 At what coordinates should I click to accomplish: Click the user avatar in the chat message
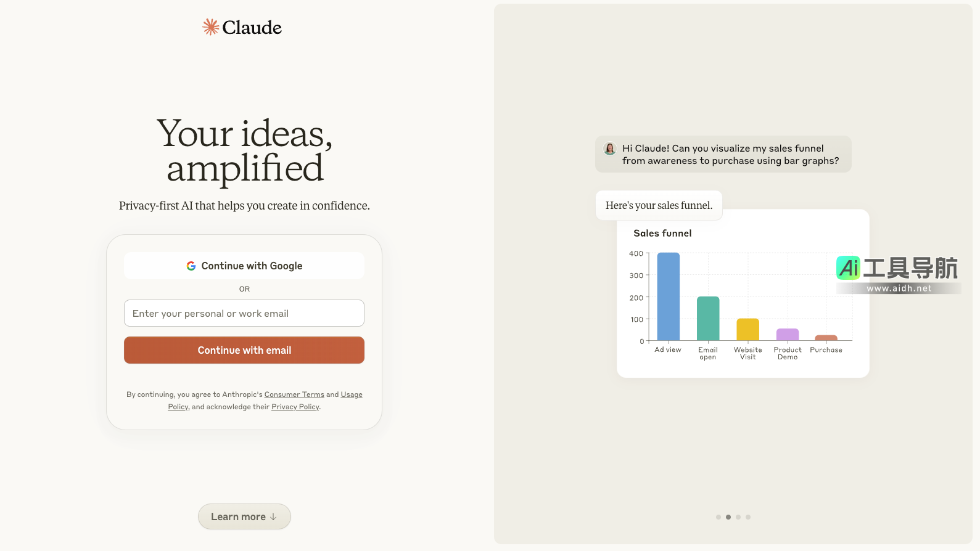click(610, 149)
